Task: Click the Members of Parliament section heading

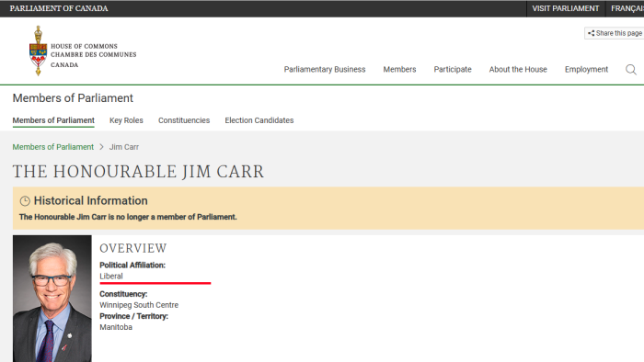Action: (73, 98)
